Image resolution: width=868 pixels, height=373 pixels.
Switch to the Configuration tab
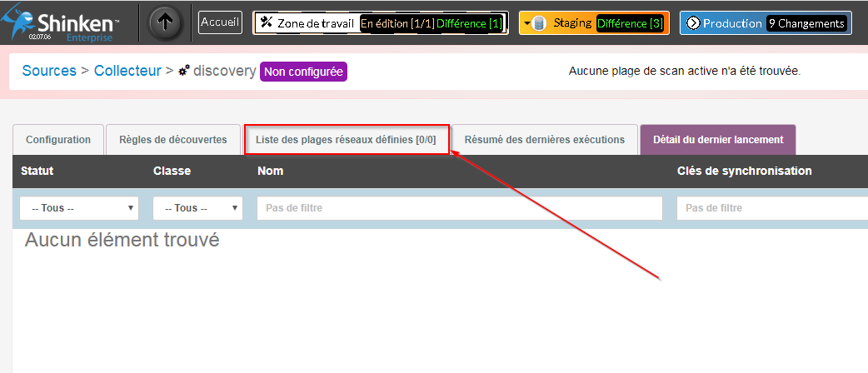(x=58, y=140)
